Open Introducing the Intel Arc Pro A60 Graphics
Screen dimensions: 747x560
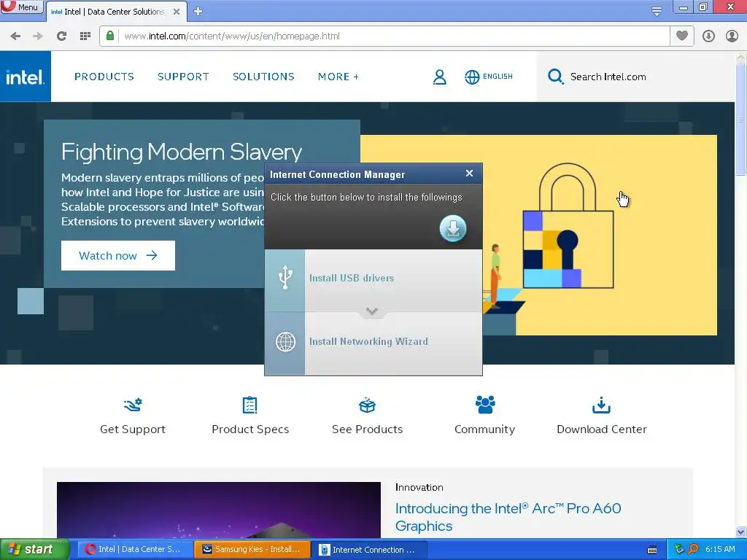pyautogui.click(x=508, y=517)
